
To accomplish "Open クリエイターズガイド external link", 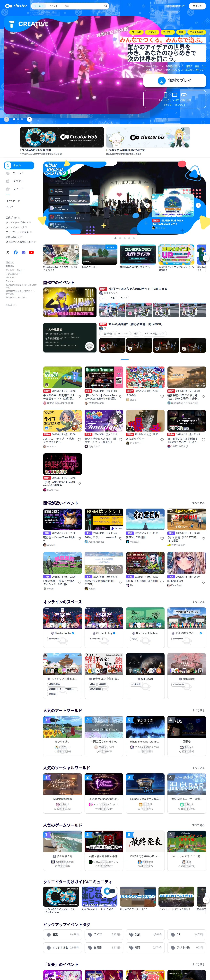I will tap(19, 223).
